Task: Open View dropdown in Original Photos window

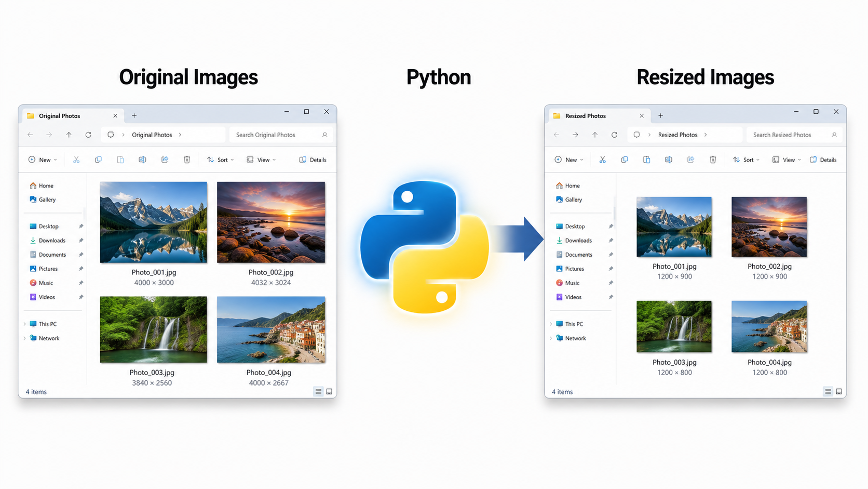Action: click(261, 160)
